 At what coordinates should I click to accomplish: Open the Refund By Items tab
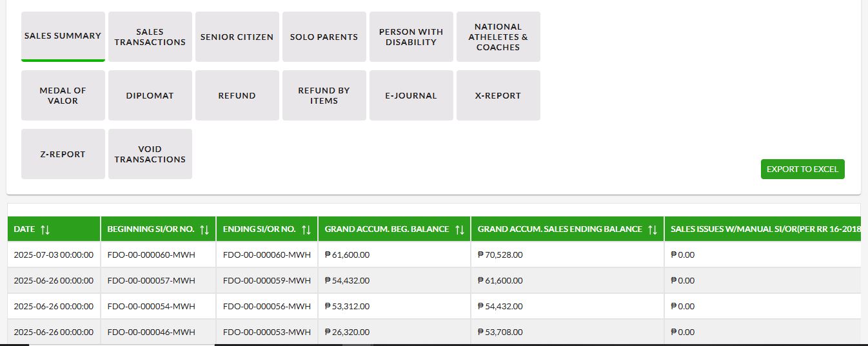coord(324,95)
